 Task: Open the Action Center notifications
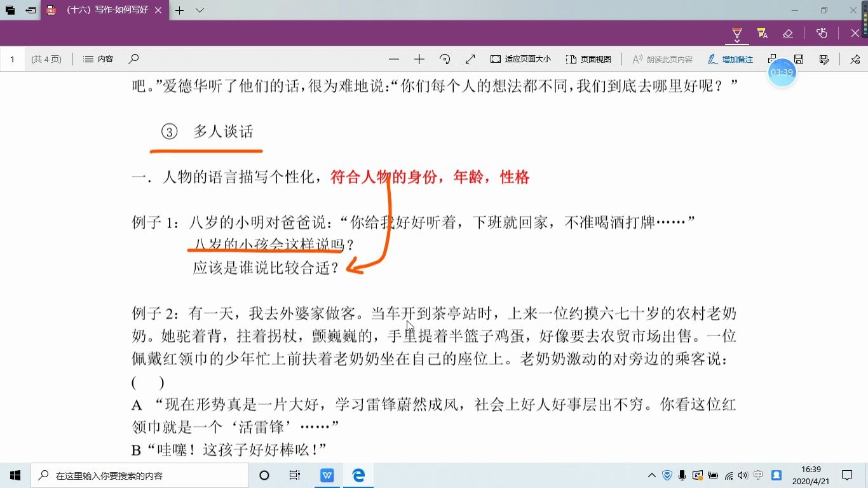click(x=847, y=475)
